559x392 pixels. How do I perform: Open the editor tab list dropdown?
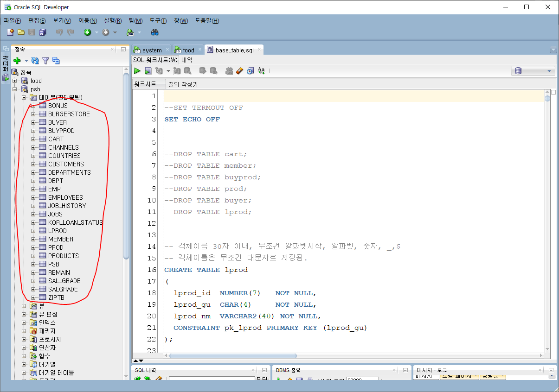[553, 50]
